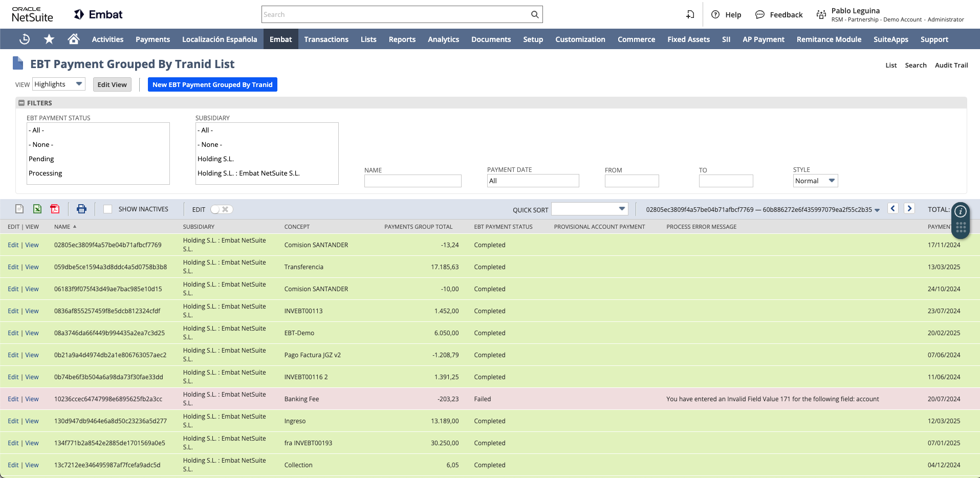
Task: Export list to PDF icon
Action: click(55, 209)
